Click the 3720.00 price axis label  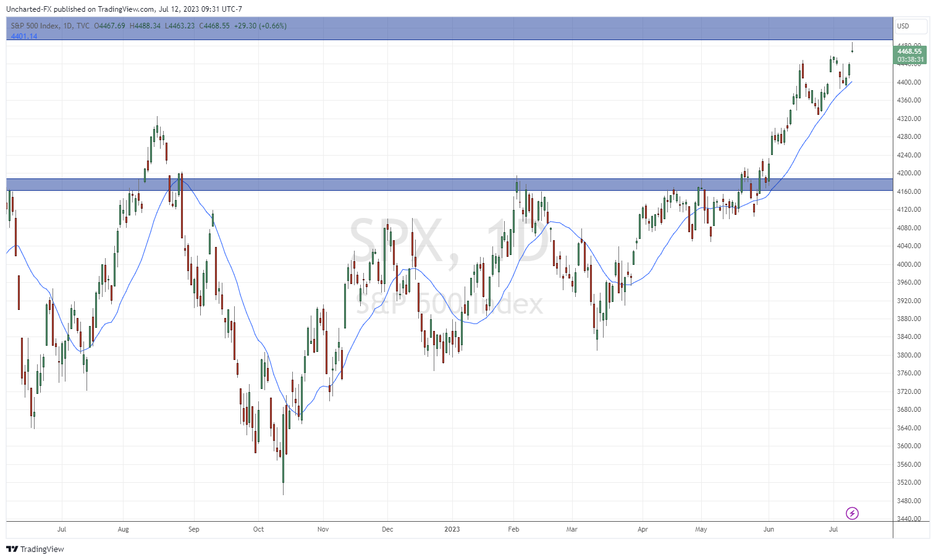pos(909,391)
